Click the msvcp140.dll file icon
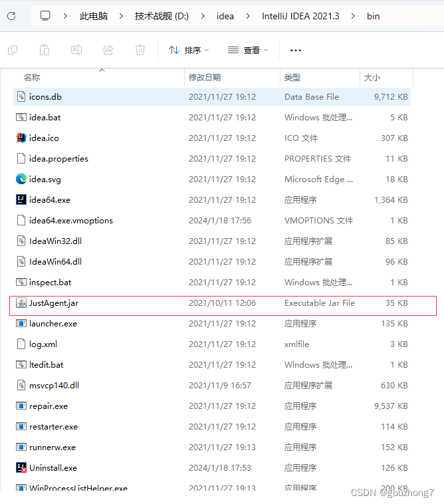444x504 pixels. [21, 385]
